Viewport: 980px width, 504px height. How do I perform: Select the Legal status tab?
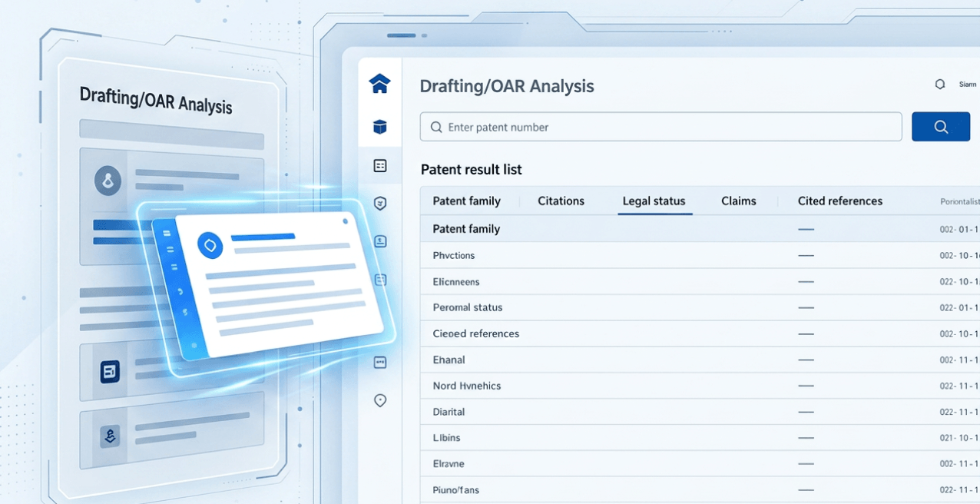(654, 201)
